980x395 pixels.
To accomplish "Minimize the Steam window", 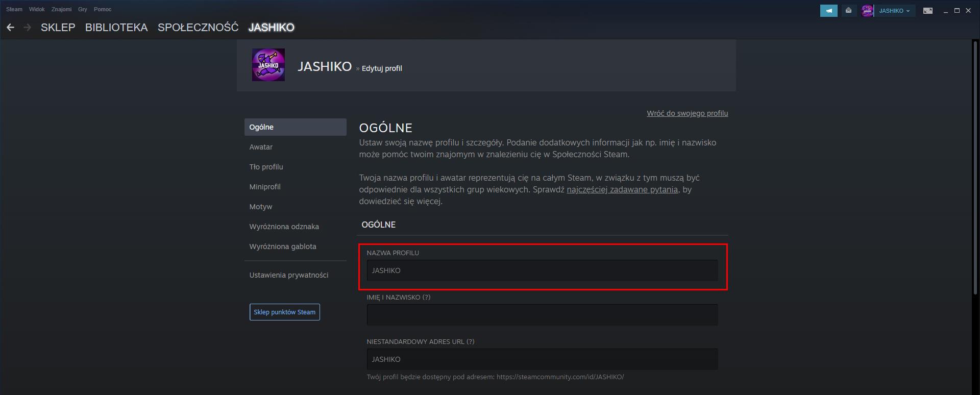I will [x=945, y=11].
